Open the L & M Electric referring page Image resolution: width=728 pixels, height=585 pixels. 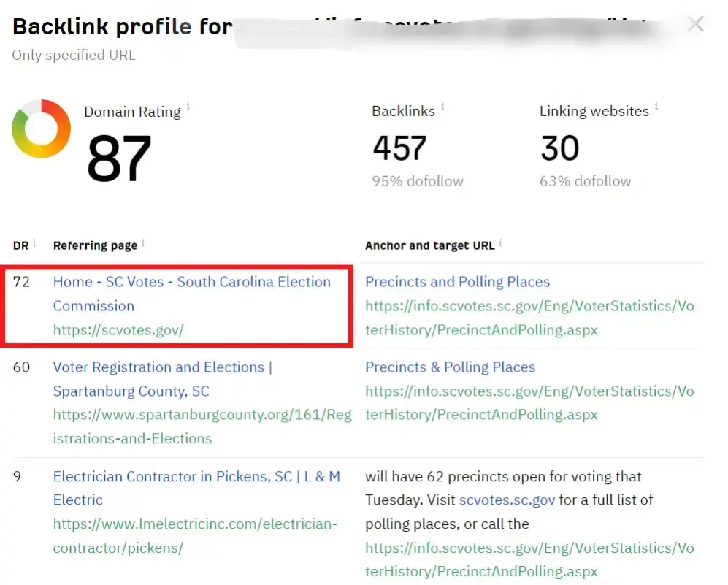coord(196,477)
